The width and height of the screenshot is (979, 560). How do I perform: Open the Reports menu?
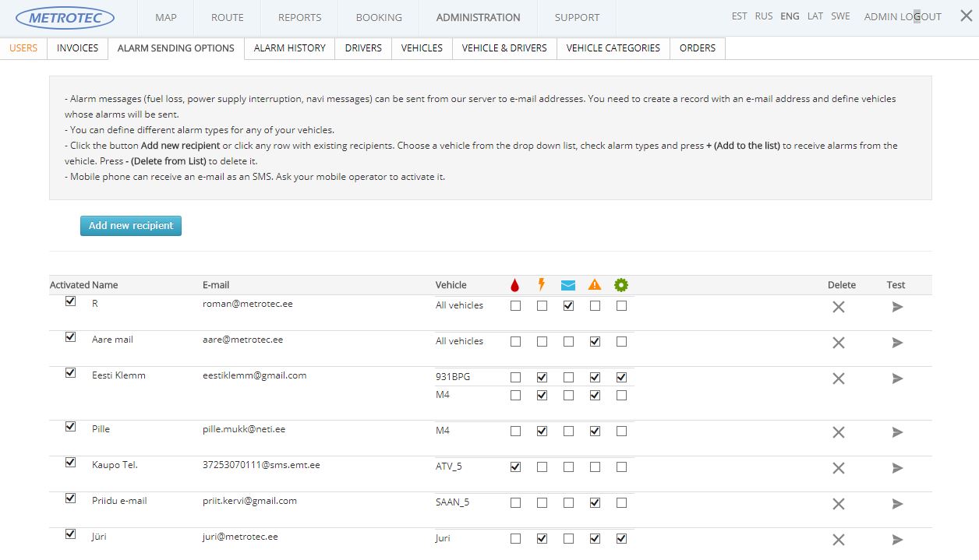tap(299, 18)
